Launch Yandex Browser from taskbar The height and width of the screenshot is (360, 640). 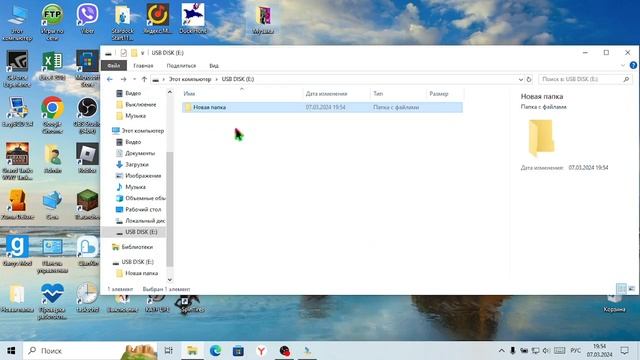pos(261,351)
